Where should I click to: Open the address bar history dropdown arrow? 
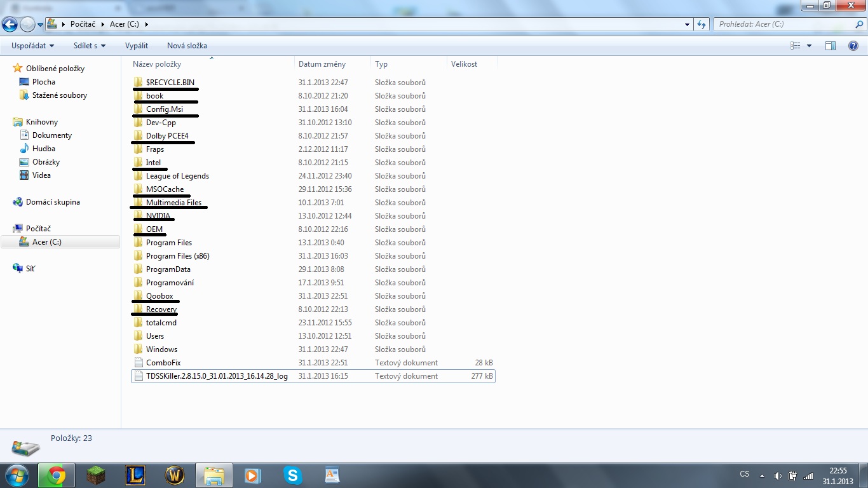(x=688, y=24)
